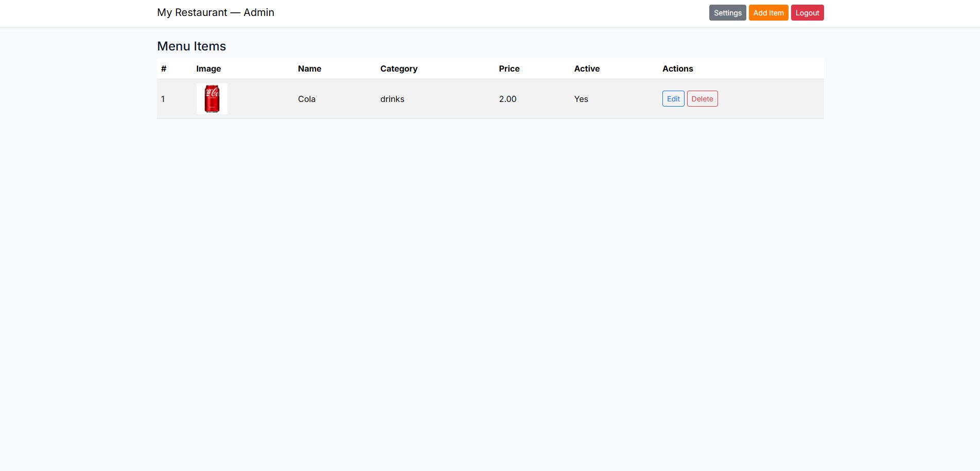The width and height of the screenshot is (980, 471).
Task: Click the Yes active status cell
Action: (x=581, y=99)
